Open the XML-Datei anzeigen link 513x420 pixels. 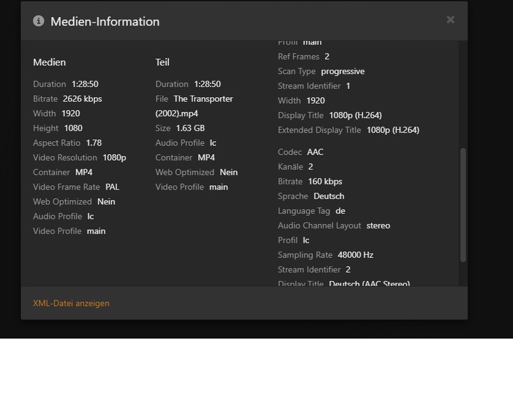pyautogui.click(x=71, y=303)
